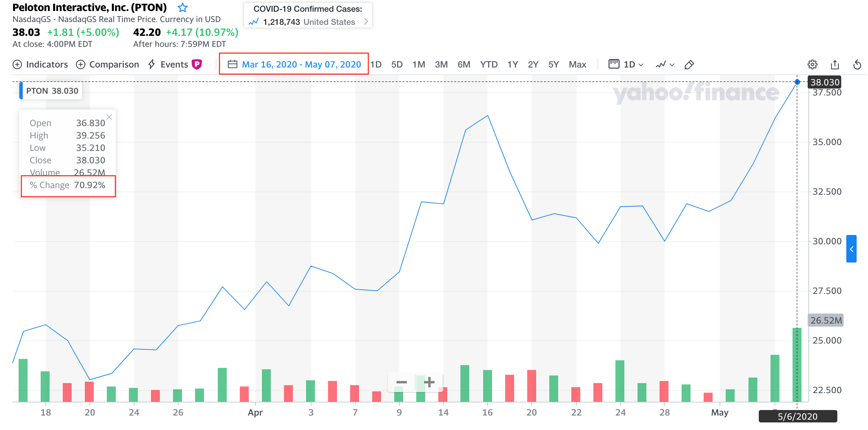Open the Comparison menu
The image size is (868, 430).
tap(108, 64)
